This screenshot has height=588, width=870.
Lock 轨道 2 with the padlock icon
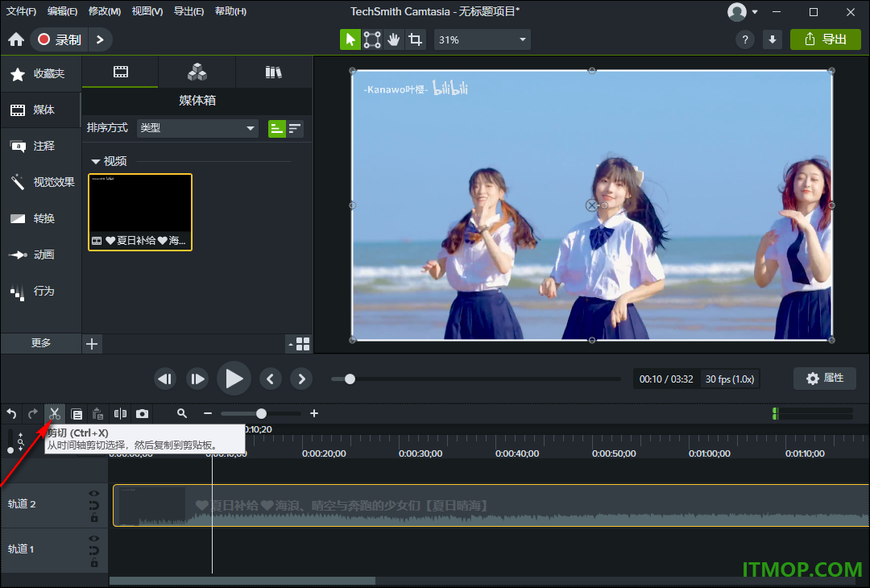(x=94, y=518)
